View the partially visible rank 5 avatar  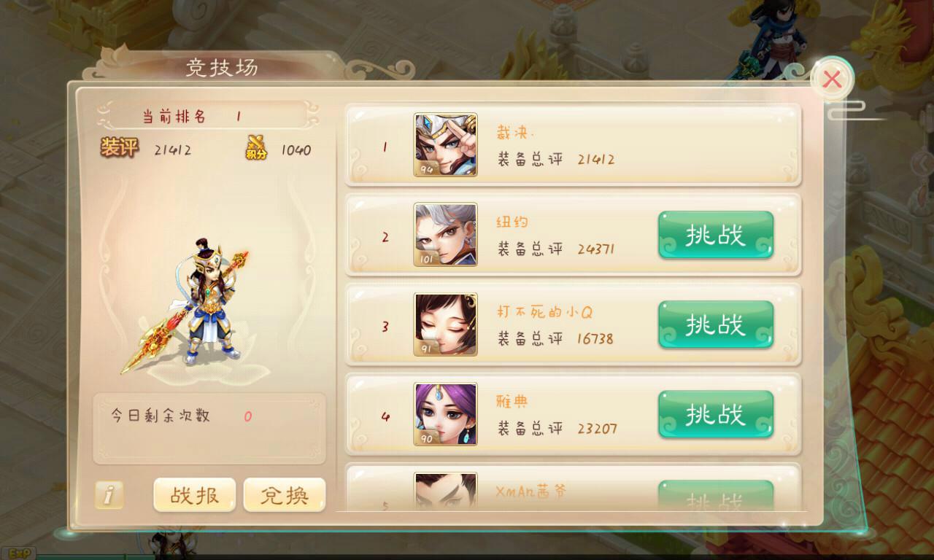pos(446,492)
